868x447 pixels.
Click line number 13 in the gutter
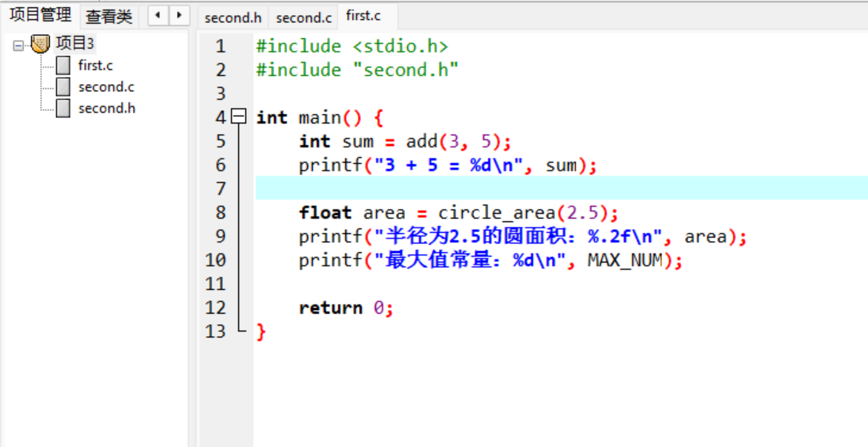click(215, 331)
